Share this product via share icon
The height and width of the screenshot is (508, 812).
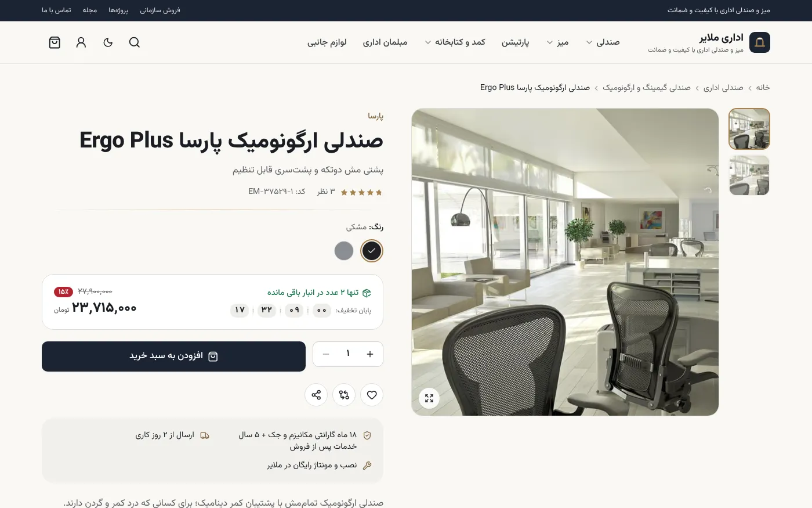[x=316, y=395]
